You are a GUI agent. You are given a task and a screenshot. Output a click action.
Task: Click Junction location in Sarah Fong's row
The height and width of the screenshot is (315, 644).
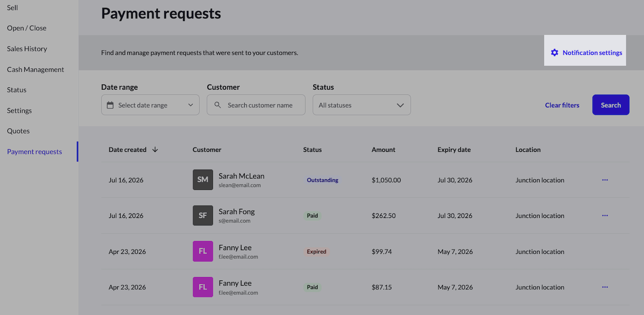tap(540, 216)
